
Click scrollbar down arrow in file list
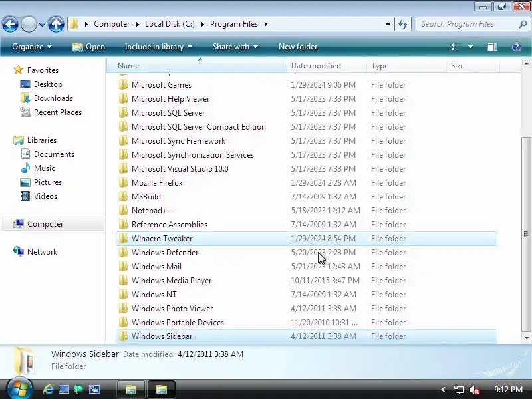526,338
